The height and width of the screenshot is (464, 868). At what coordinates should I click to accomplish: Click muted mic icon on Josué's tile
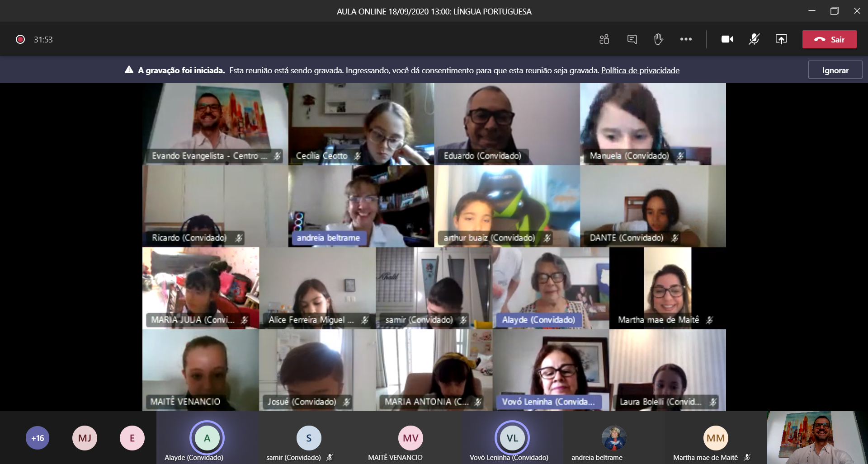347,402
